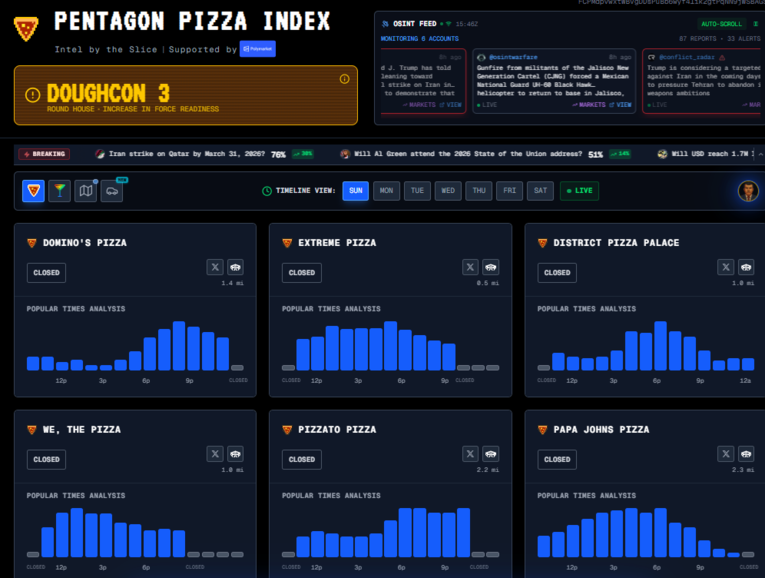
Task: Switch timeline view to WED
Action: [x=448, y=190]
